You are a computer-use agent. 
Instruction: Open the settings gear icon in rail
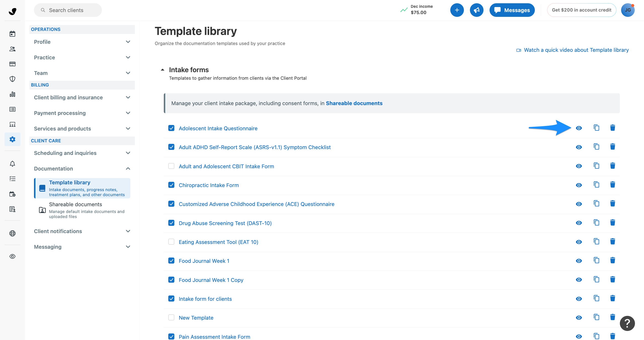coord(12,139)
